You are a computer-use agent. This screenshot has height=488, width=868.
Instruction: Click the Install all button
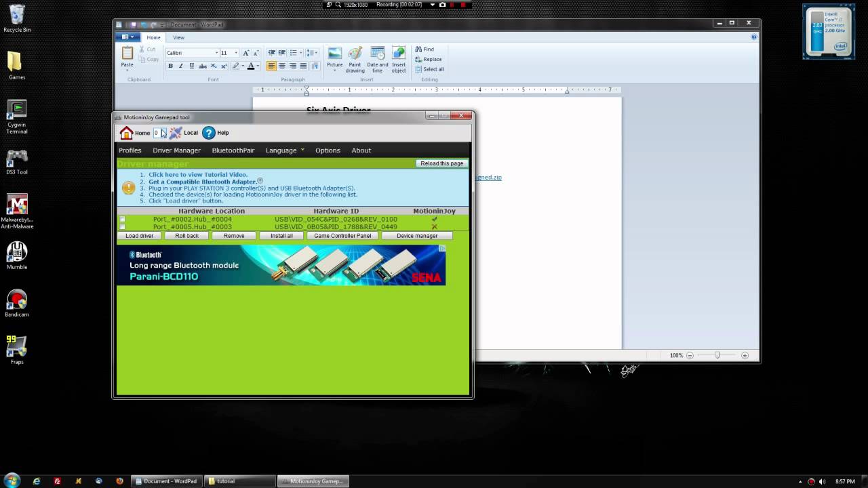point(281,236)
